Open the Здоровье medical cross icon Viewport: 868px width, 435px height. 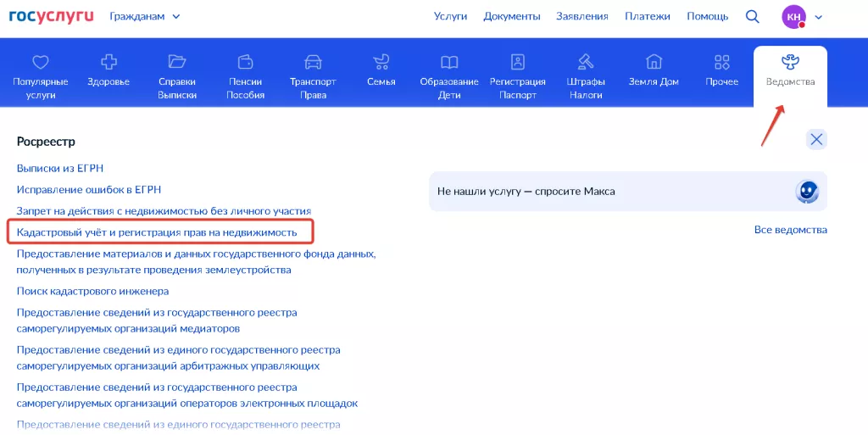click(x=108, y=62)
